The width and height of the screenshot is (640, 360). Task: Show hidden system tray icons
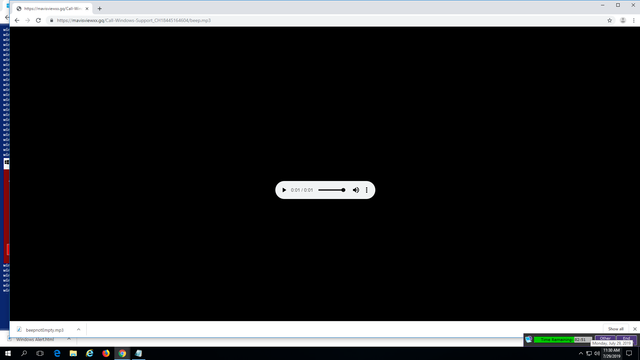click(x=581, y=353)
